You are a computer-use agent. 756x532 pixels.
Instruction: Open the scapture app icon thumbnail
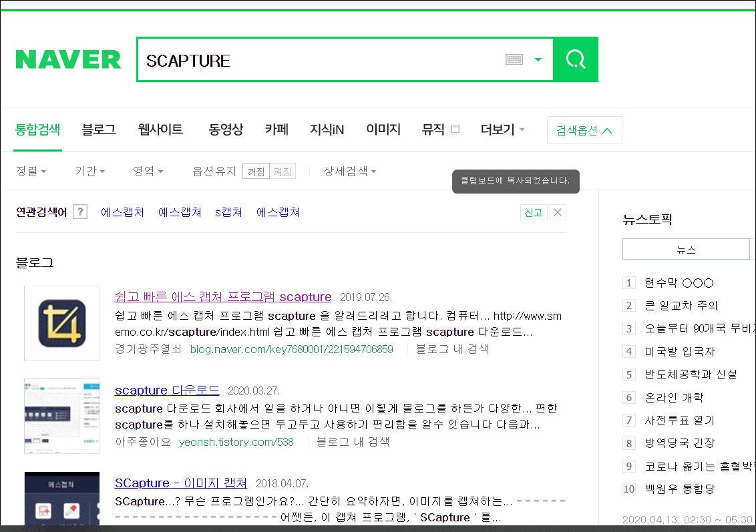pyautogui.click(x=61, y=323)
